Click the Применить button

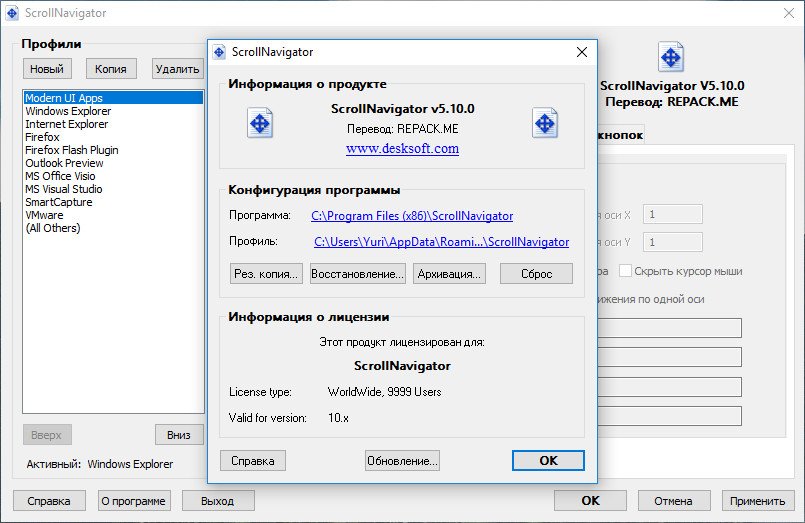758,500
